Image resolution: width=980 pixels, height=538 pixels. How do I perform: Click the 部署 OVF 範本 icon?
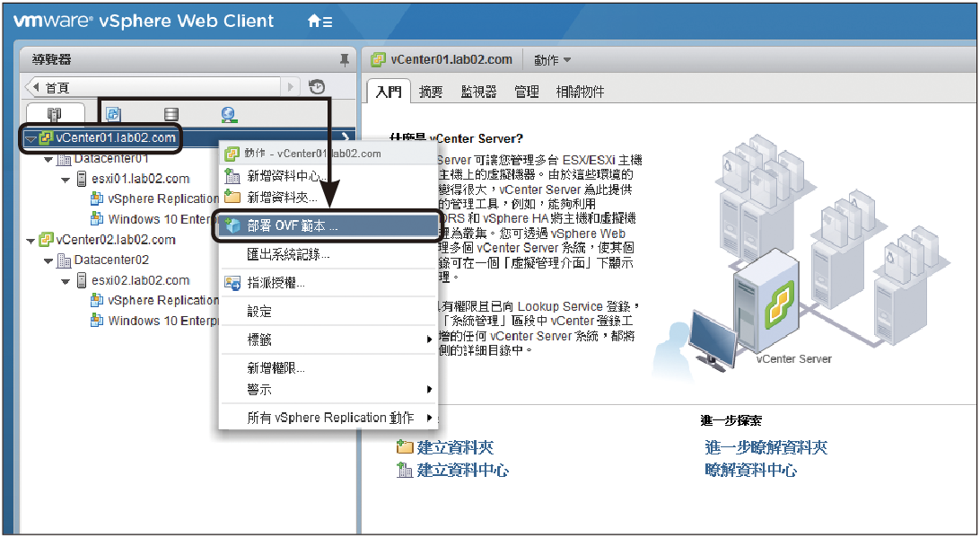pos(232,225)
